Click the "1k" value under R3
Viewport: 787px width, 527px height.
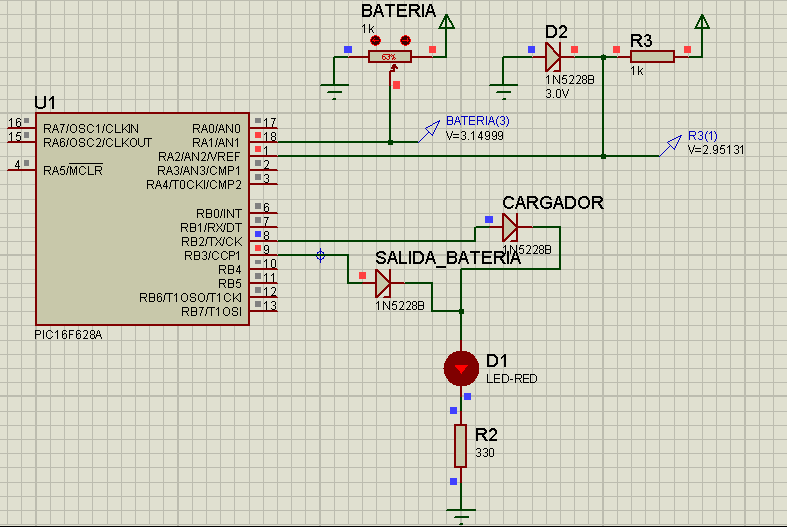click(637, 71)
